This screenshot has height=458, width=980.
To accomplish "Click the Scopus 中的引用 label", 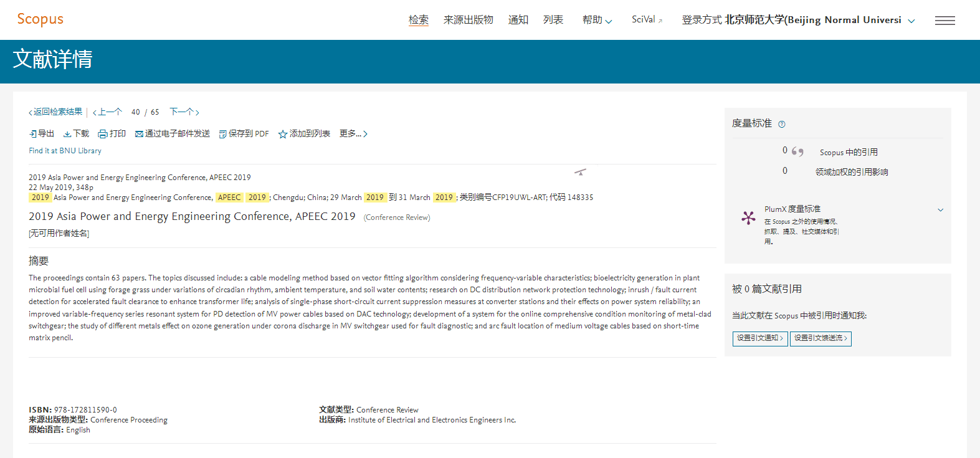I will coord(849,152).
